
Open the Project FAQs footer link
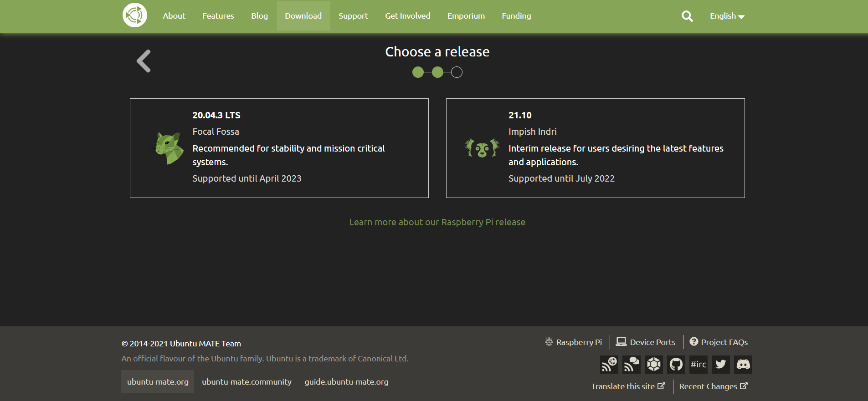coord(719,342)
